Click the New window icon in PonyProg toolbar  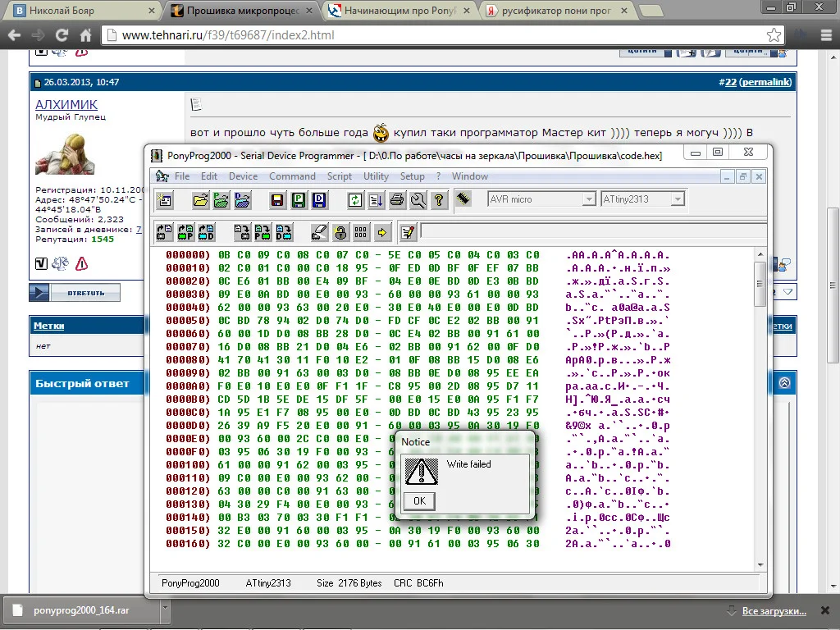[164, 200]
